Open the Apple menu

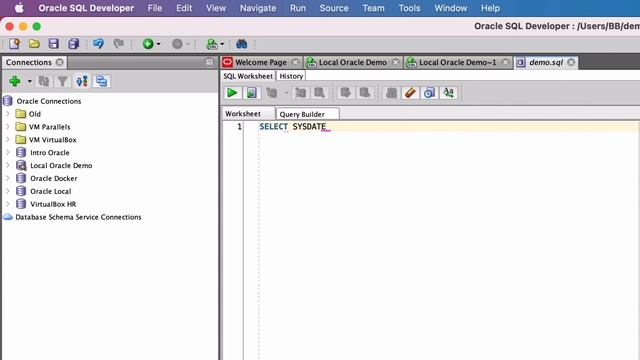[x=19, y=8]
